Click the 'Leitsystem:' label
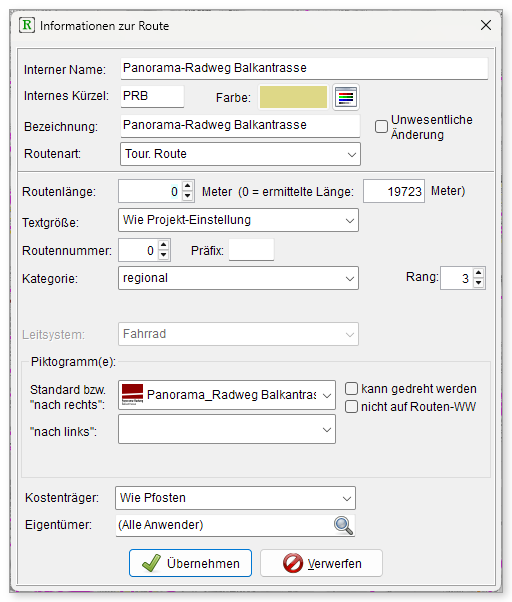 (53, 335)
